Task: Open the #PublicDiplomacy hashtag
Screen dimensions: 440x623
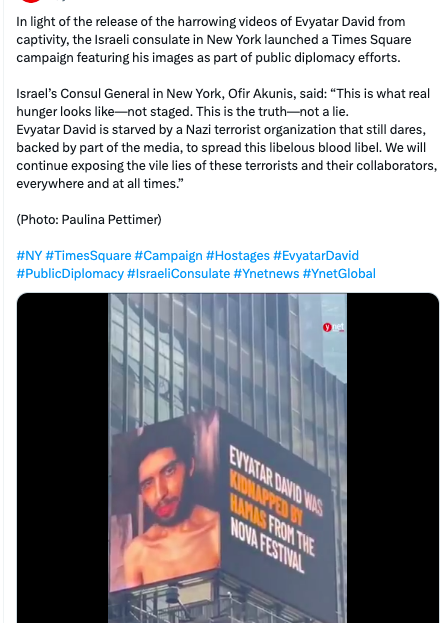Action: click(70, 274)
